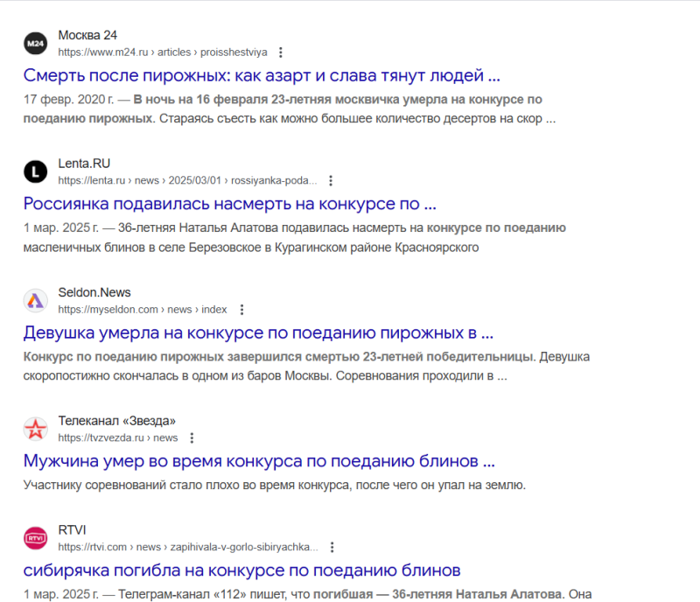Click the Москва 24 site favicon

pos(35,43)
